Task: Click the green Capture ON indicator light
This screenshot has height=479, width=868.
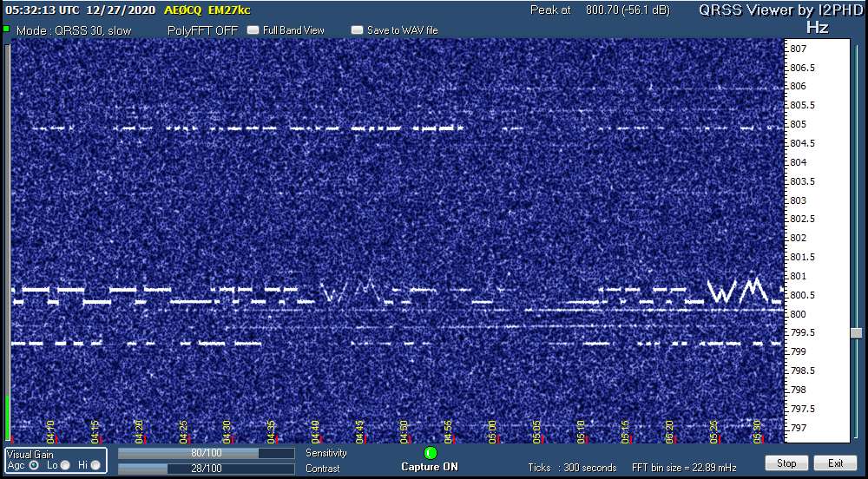Action: [431, 453]
